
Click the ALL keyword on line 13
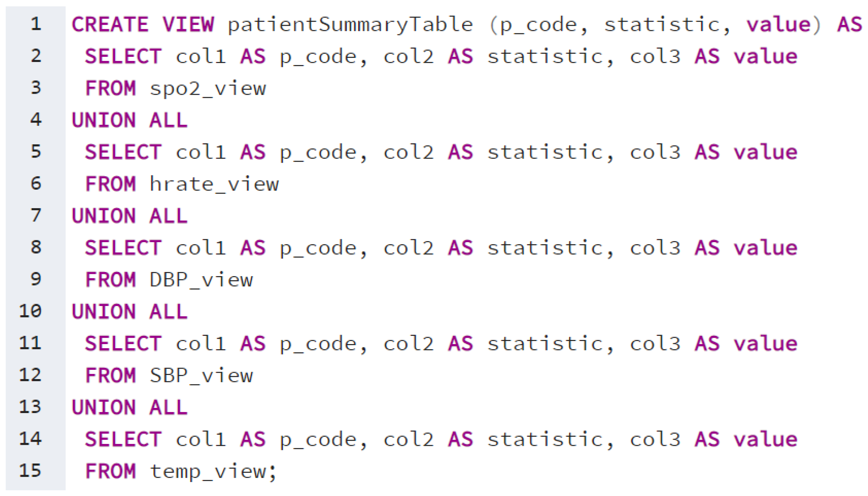pyautogui.click(x=169, y=407)
